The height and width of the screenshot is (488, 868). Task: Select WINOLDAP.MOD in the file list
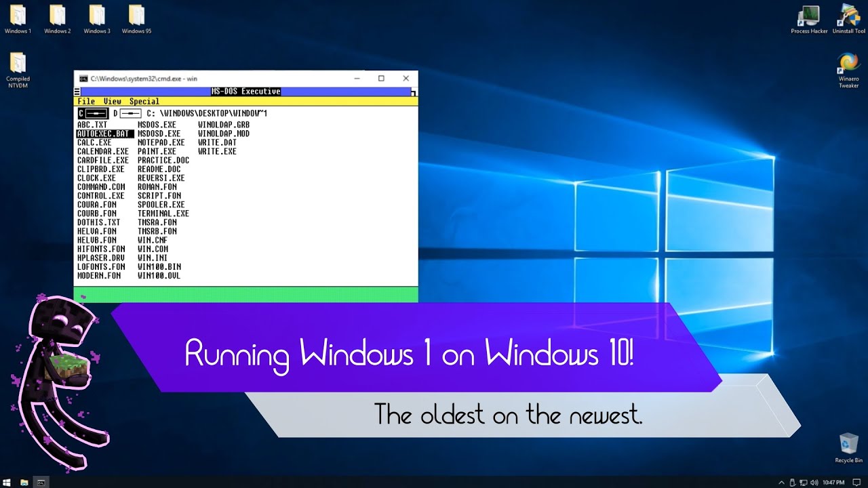pyautogui.click(x=224, y=134)
